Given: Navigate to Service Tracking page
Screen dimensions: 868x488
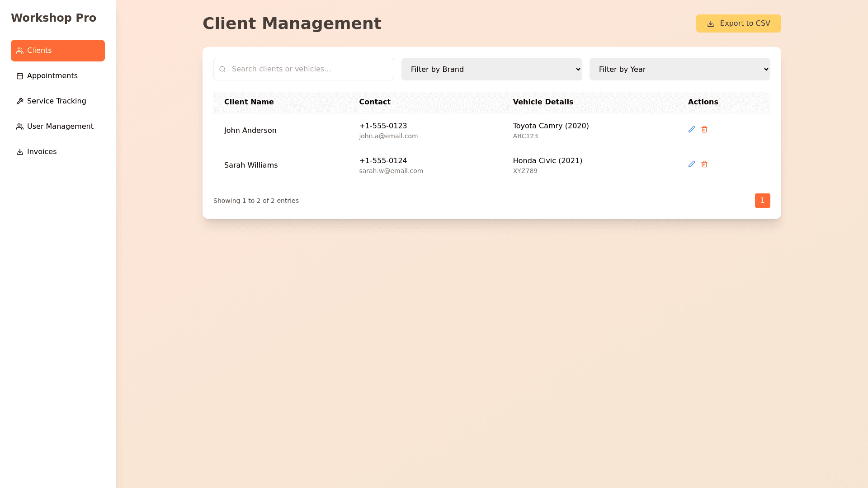Looking at the screenshot, I should 57,101.
